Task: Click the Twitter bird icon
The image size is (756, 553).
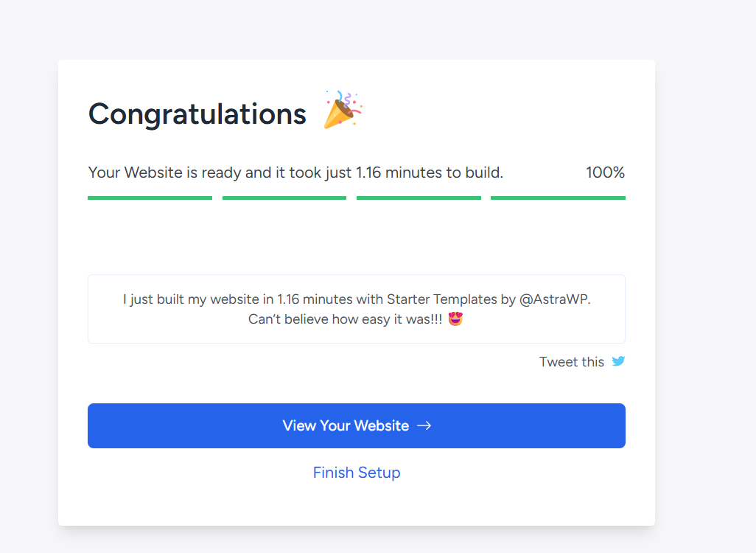Action: [618, 361]
